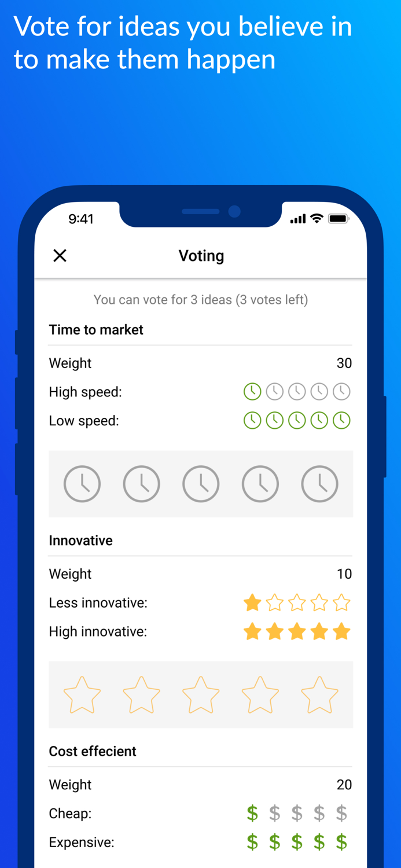This screenshot has width=401, height=868.
Task: Toggle the second star rating for Less innovative
Action: coord(275,602)
